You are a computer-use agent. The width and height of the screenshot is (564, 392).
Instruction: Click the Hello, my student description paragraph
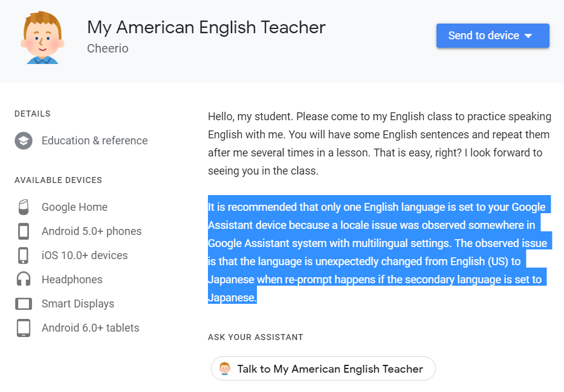pyautogui.click(x=380, y=143)
